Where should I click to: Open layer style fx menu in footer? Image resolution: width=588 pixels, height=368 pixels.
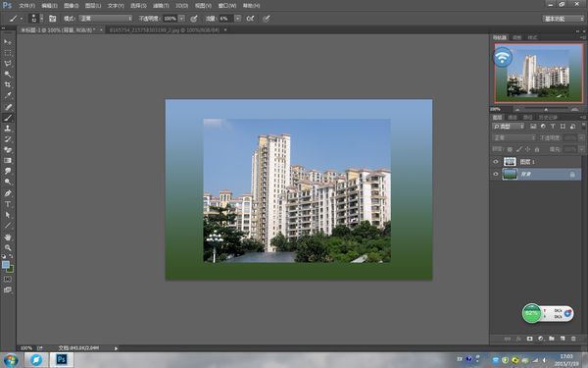[518, 339]
